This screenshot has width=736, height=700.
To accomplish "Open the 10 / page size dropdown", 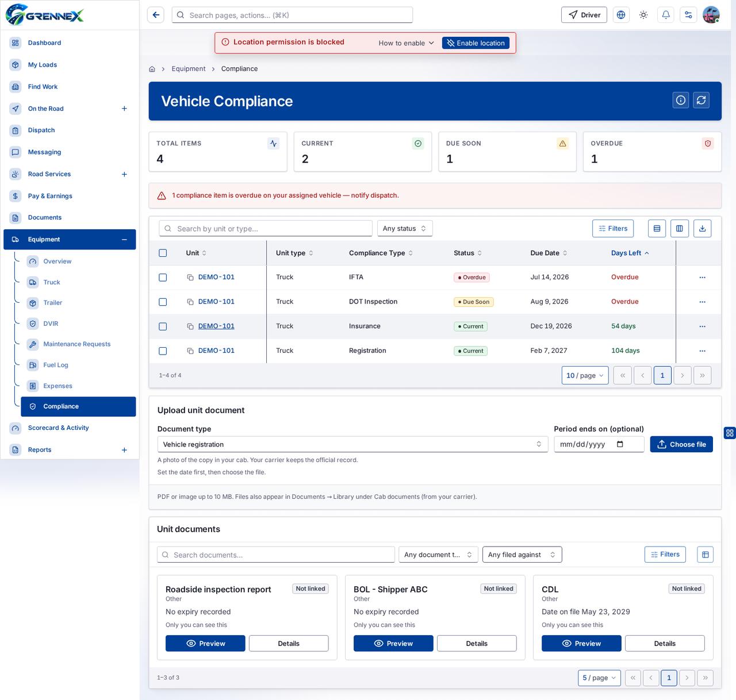I will pos(585,375).
